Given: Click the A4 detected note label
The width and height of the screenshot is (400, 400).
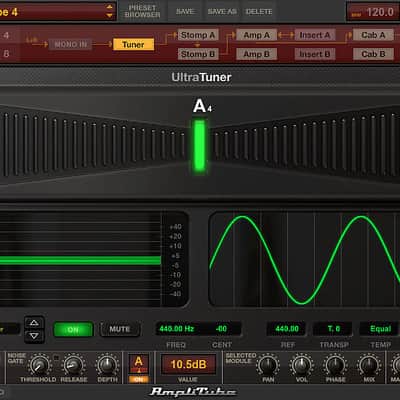Looking at the screenshot, I should coord(202,106).
